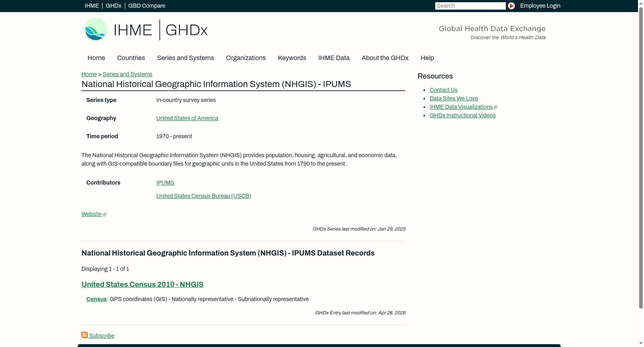Click external icon beside IHME Data Visualizations
This screenshot has height=347, width=644.
pyautogui.click(x=495, y=107)
